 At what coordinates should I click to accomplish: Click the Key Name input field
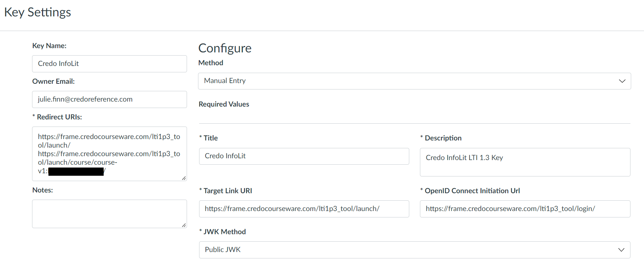[109, 64]
